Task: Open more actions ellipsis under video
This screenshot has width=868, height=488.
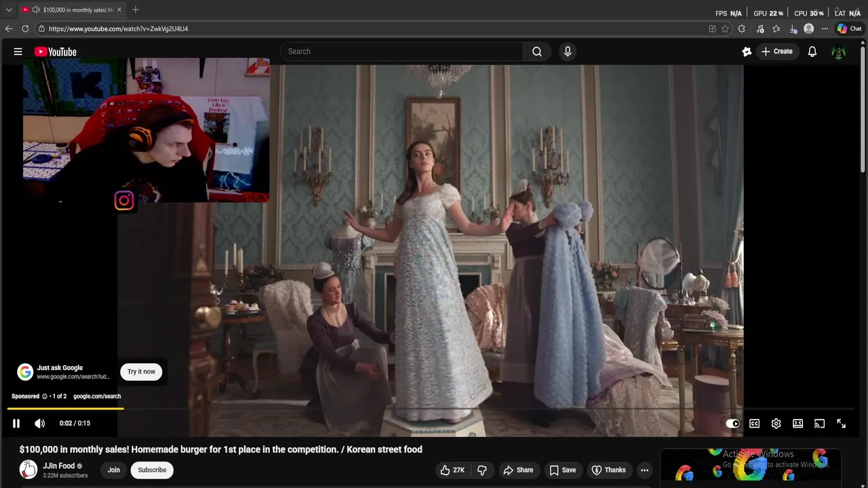Action: pos(644,470)
